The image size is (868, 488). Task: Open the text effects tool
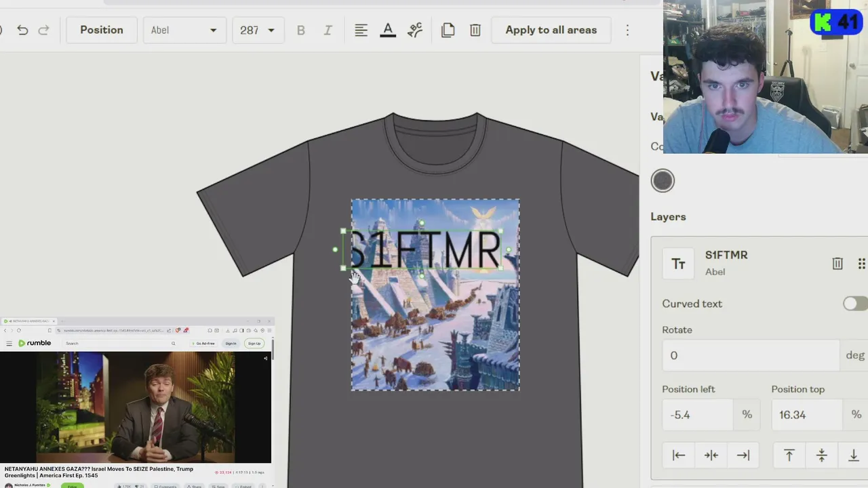coord(415,30)
